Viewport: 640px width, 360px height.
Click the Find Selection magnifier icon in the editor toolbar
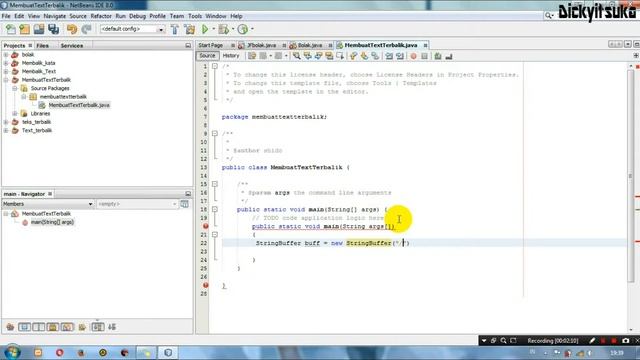(296, 56)
